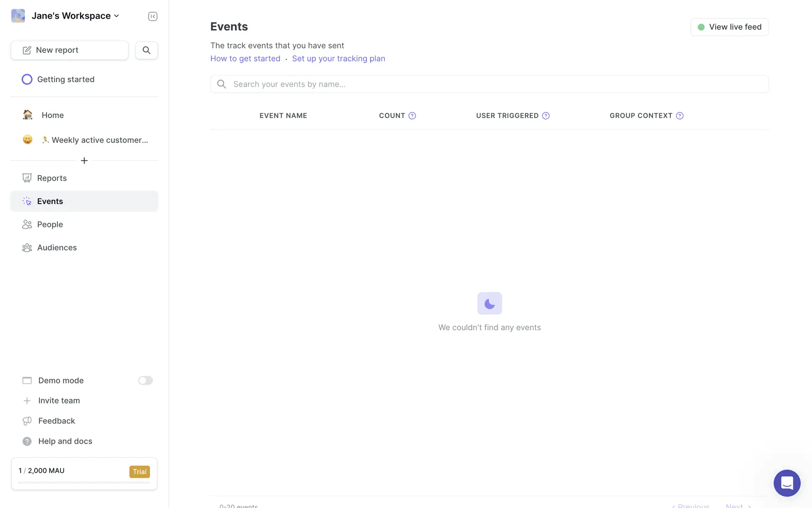Click the plus icon below Weekly active customers

click(x=84, y=161)
